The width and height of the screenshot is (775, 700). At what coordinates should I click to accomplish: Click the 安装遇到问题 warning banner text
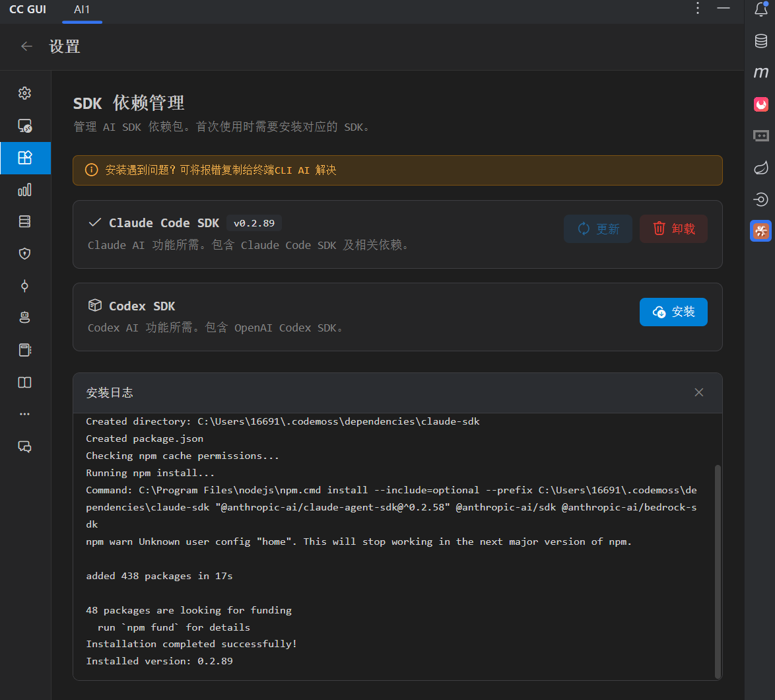pyautogui.click(x=220, y=170)
